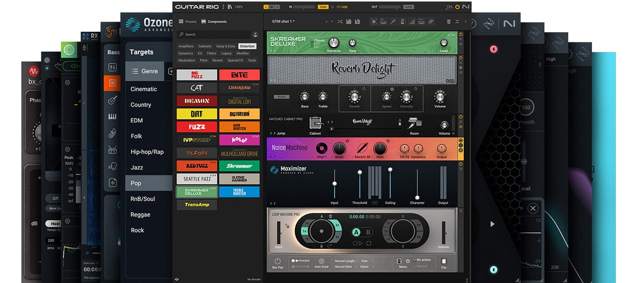644x283 pixels.
Task: Select 2x speed on loop A
Action: (307, 223)
